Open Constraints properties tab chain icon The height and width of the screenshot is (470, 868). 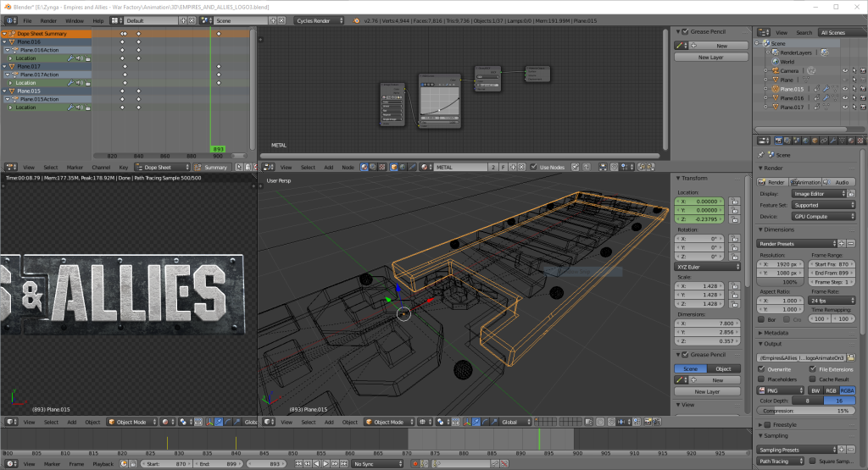point(824,141)
